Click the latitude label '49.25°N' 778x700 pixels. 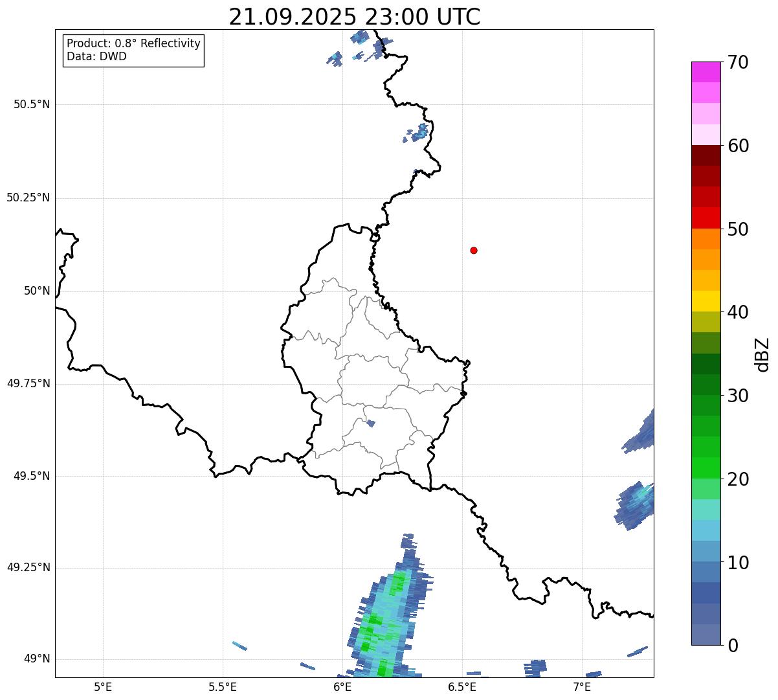tap(28, 567)
